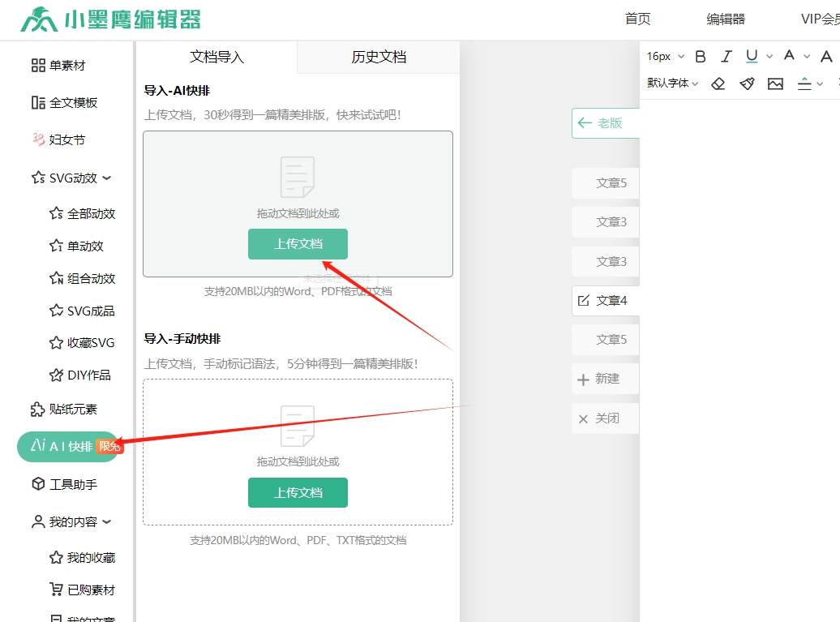Toggle italic formatting
This screenshot has width=840, height=622.
[726, 56]
